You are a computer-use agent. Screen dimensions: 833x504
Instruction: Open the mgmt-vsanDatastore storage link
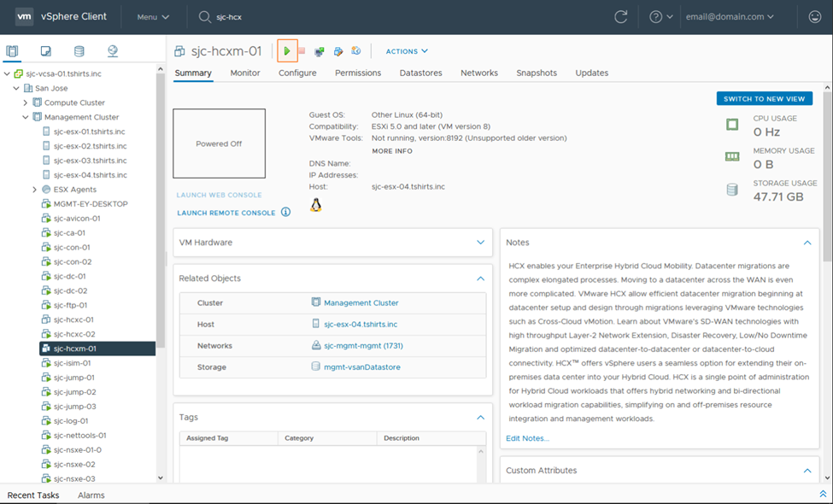click(x=361, y=367)
